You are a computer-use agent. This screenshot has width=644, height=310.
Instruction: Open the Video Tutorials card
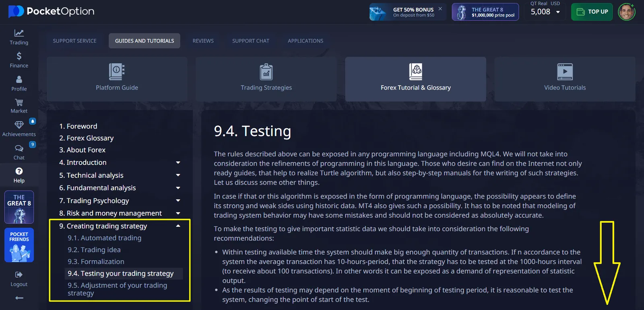coord(565,79)
